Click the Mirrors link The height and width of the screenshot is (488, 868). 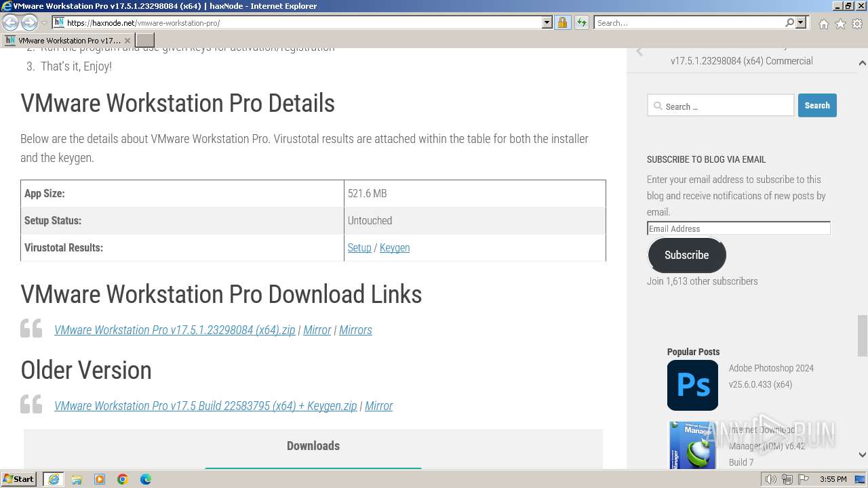[355, 330]
